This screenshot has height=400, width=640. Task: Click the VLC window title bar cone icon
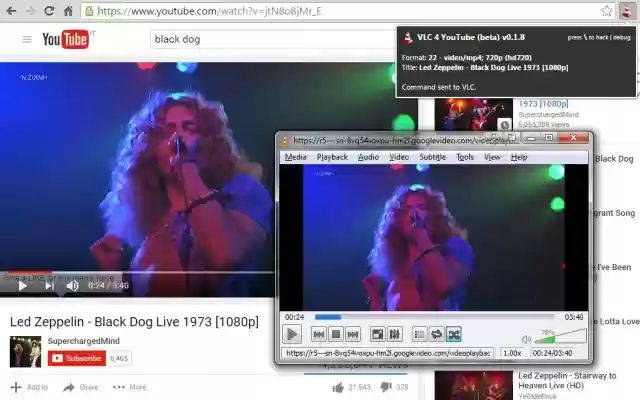pyautogui.click(x=284, y=141)
